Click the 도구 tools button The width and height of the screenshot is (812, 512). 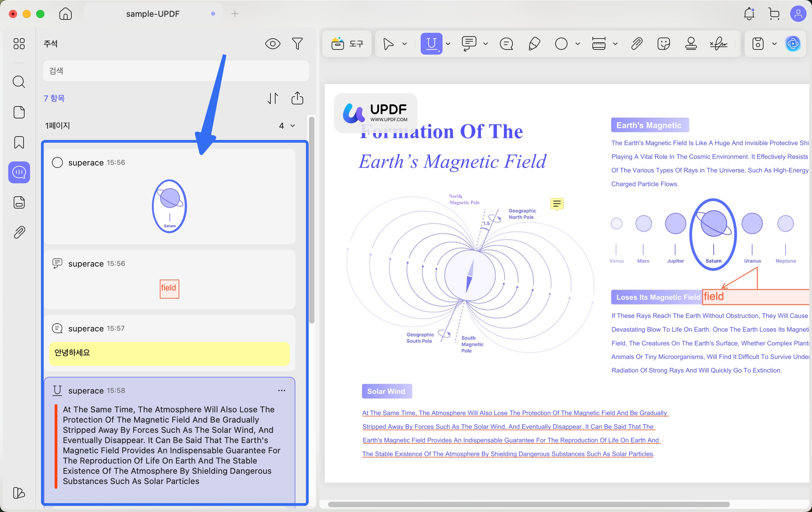(347, 44)
